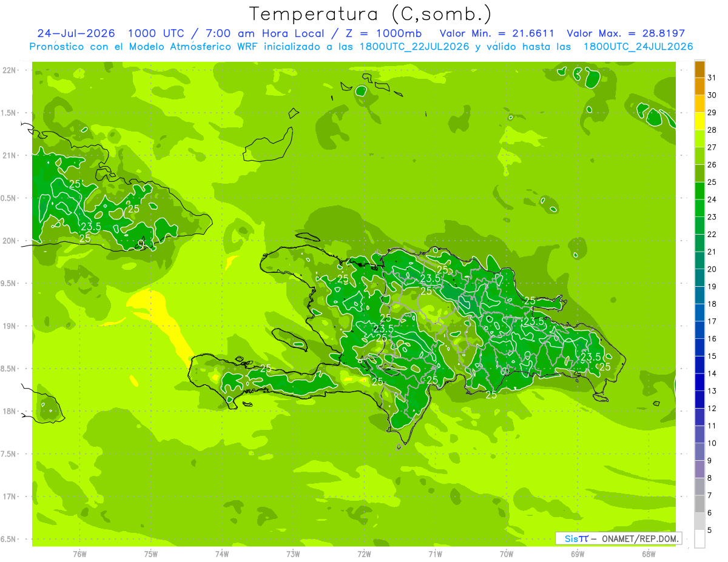
Task: Click the SisPi ONAMET/REP.DOM. logo box
Action: click(x=618, y=538)
